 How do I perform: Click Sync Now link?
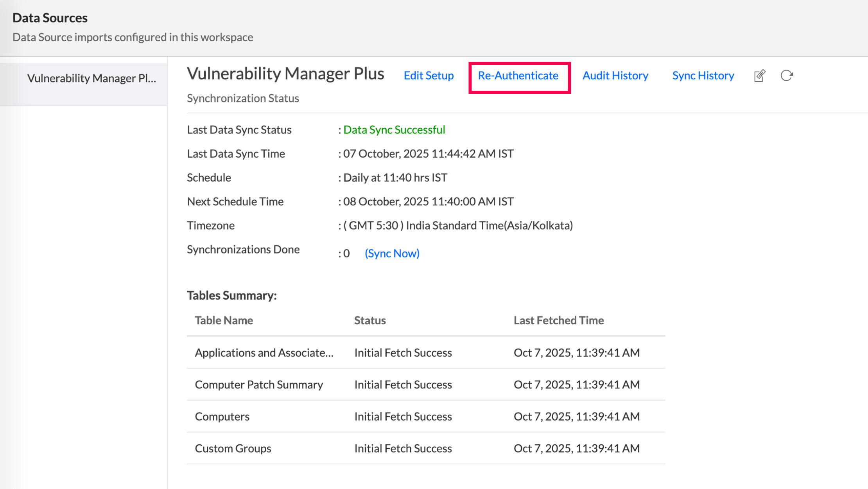tap(392, 253)
